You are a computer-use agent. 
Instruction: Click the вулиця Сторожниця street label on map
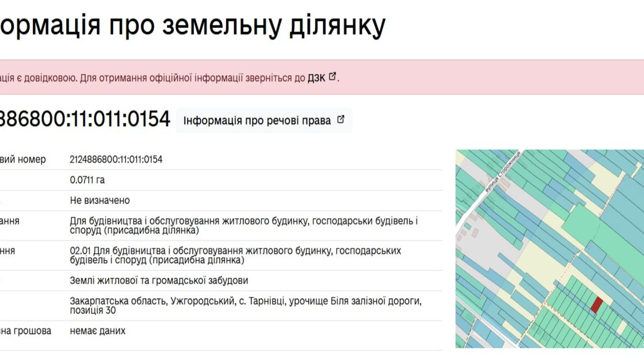coord(502,172)
